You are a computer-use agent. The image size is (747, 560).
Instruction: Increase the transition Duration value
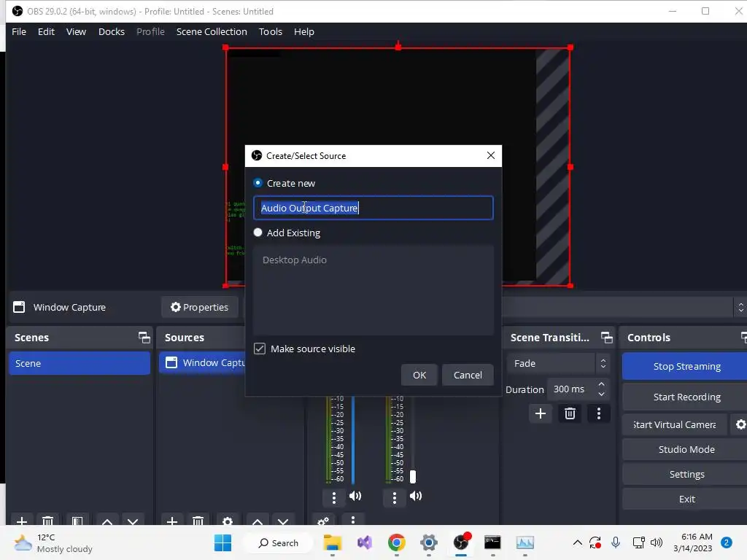tap(601, 384)
